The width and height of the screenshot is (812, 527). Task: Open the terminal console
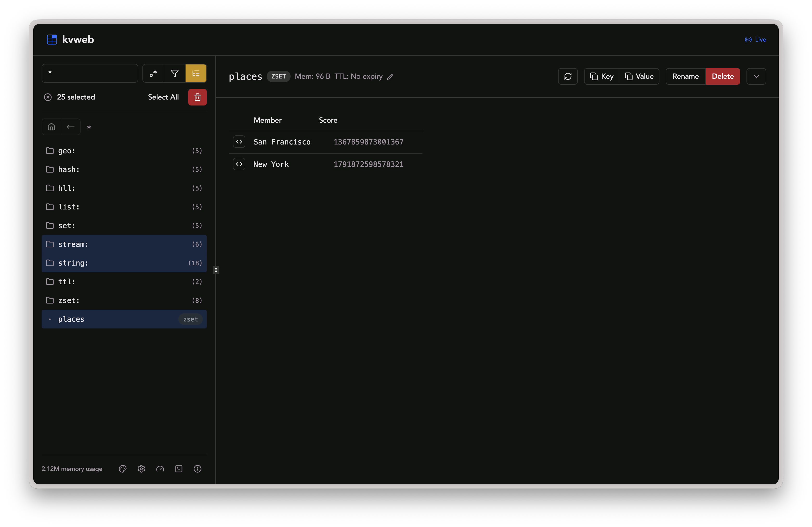tap(178, 469)
